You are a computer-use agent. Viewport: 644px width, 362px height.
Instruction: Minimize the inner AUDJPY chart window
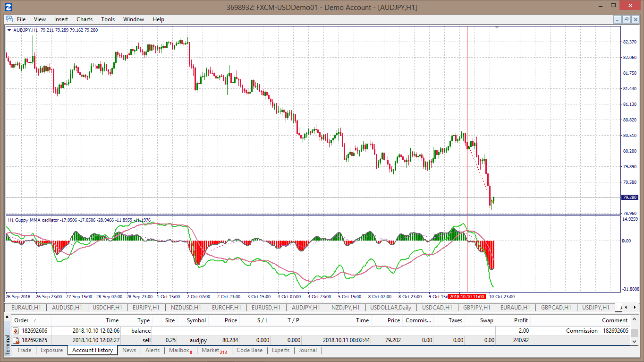(618, 19)
